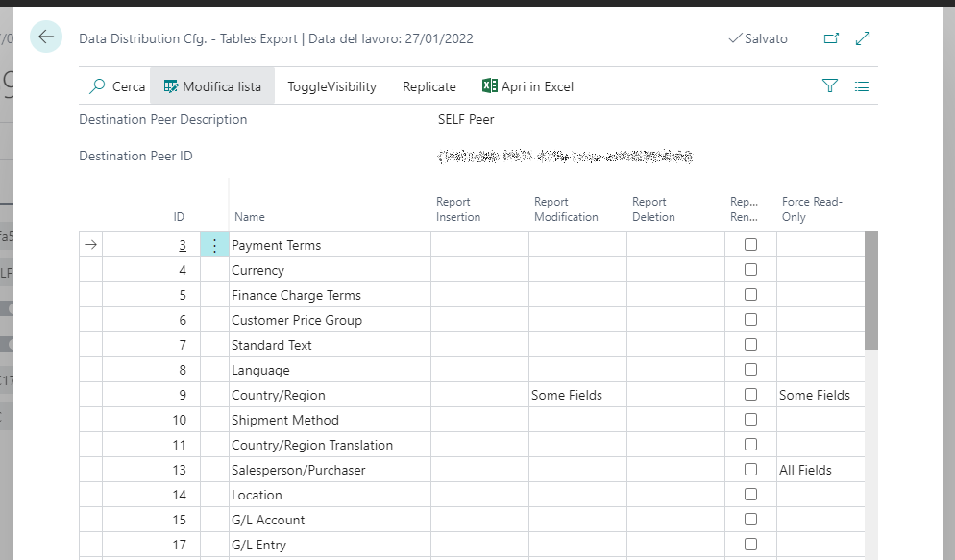Open the row options for Payment Terms
Image resolution: width=955 pixels, height=560 pixels.
coord(214,246)
